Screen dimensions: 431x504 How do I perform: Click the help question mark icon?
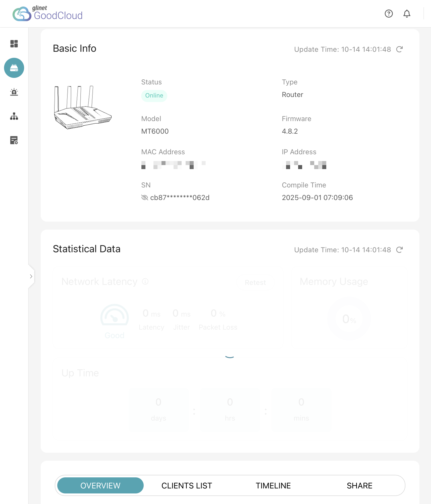tap(389, 14)
